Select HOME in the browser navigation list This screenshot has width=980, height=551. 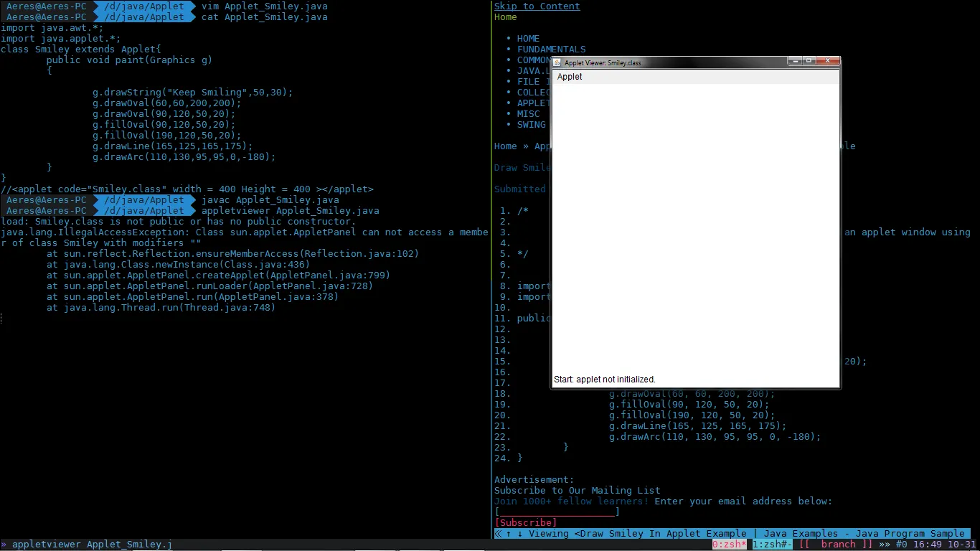point(529,39)
